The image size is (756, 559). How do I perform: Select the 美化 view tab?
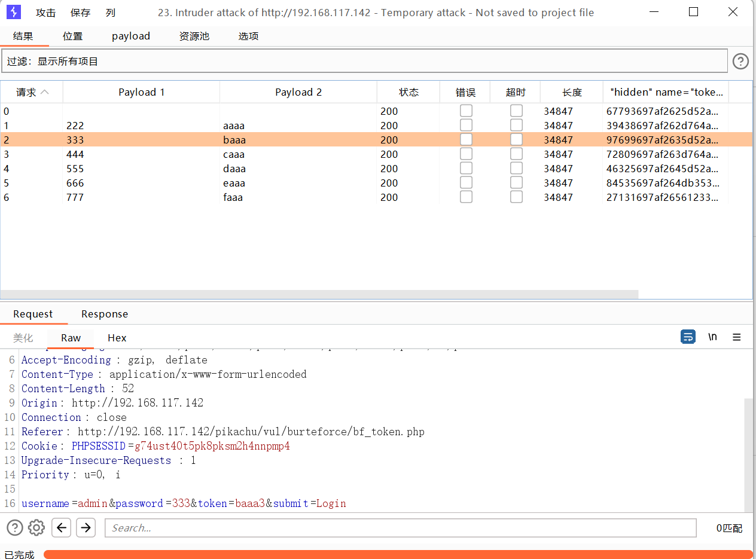(x=23, y=338)
